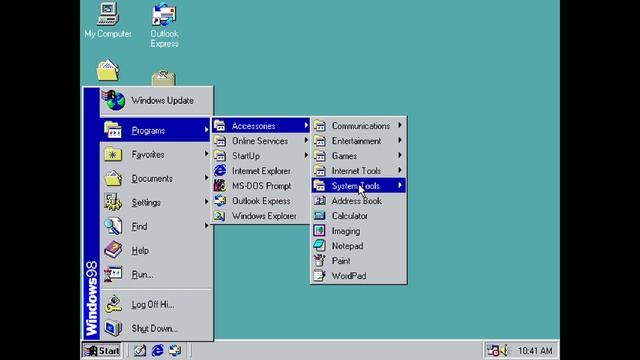This screenshot has width=640, height=360.
Task: Expand the System Tools submenu arrow
Action: point(400,185)
